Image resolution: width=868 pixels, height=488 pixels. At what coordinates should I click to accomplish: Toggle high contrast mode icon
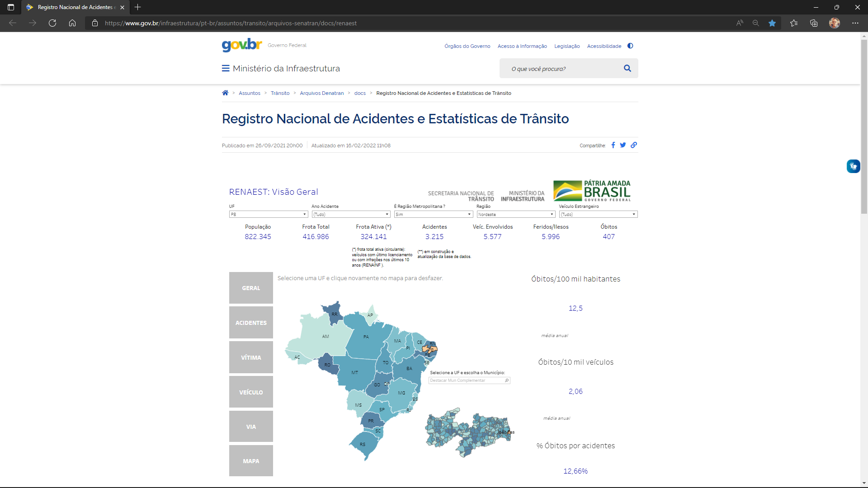point(630,46)
